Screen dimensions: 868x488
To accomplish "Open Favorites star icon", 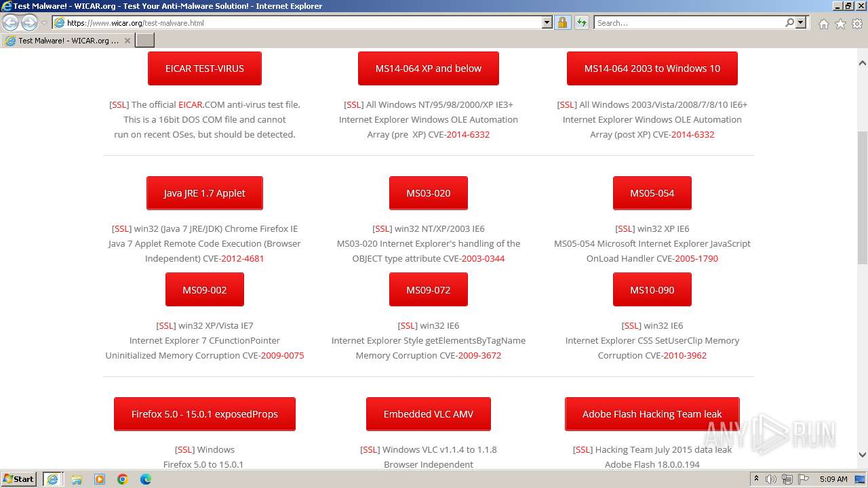I will [x=840, y=24].
